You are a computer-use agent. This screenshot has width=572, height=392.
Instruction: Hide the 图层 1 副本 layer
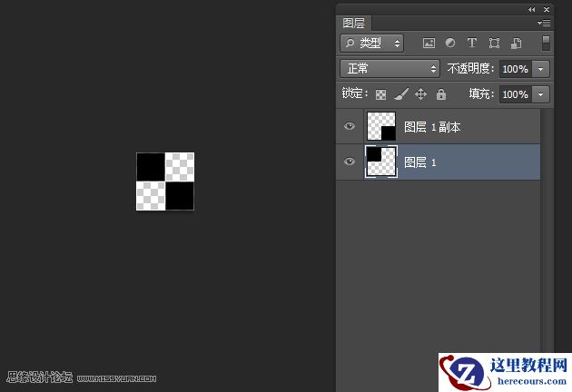click(350, 126)
